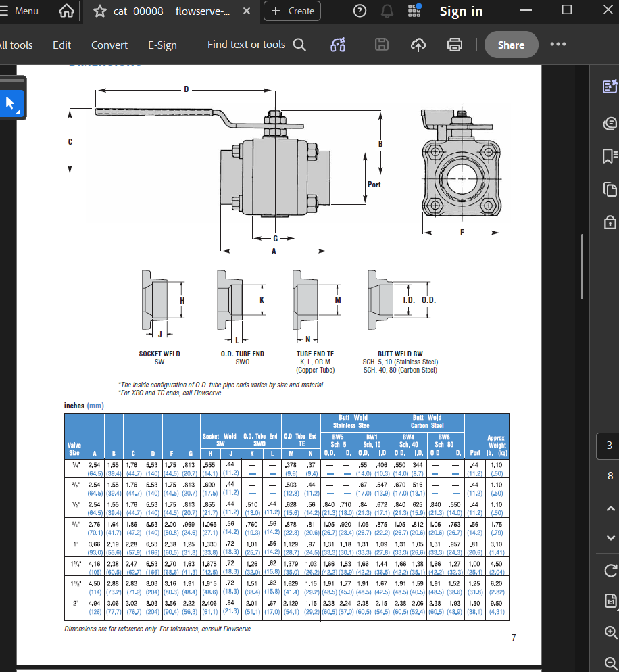Open the Bookmarks panel icon
The image size is (619, 672).
click(610, 156)
